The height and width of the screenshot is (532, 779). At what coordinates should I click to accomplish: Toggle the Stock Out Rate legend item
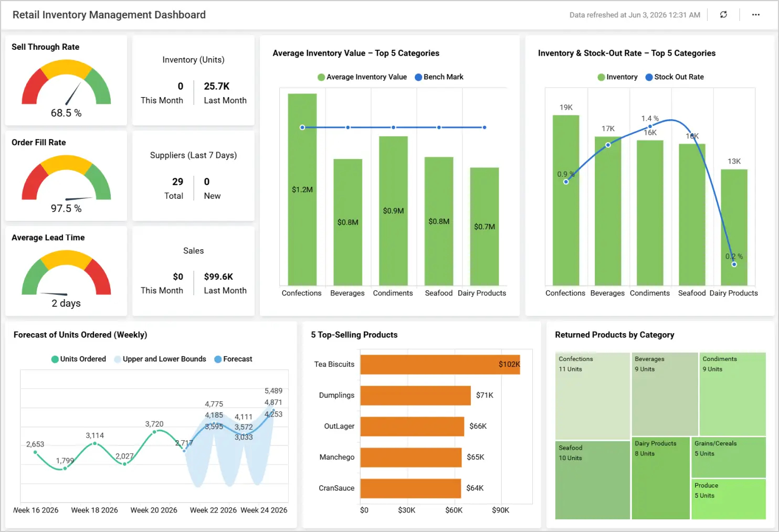tap(675, 77)
